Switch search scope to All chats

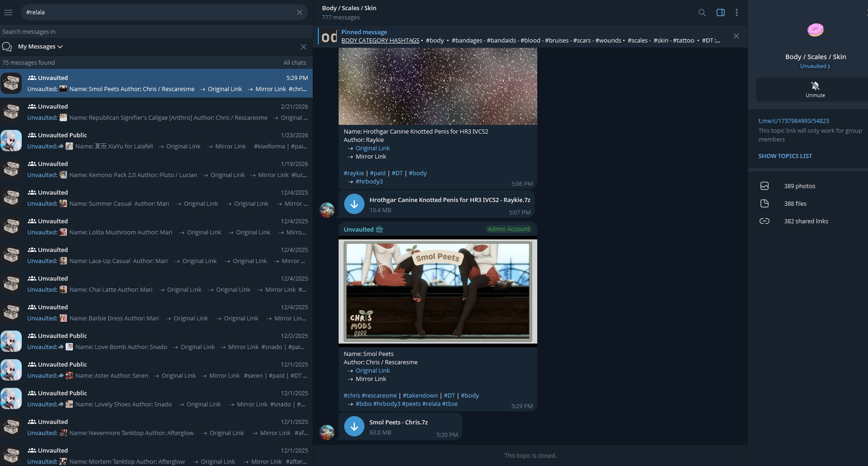295,63
